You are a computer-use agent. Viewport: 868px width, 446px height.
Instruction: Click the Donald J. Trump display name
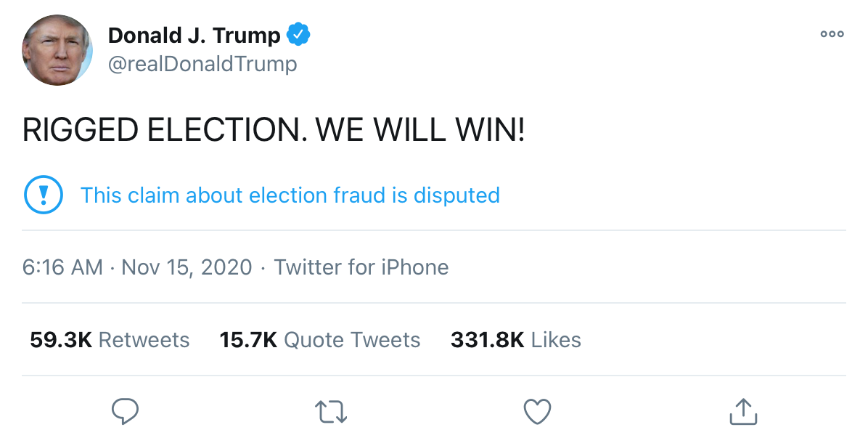tap(194, 35)
